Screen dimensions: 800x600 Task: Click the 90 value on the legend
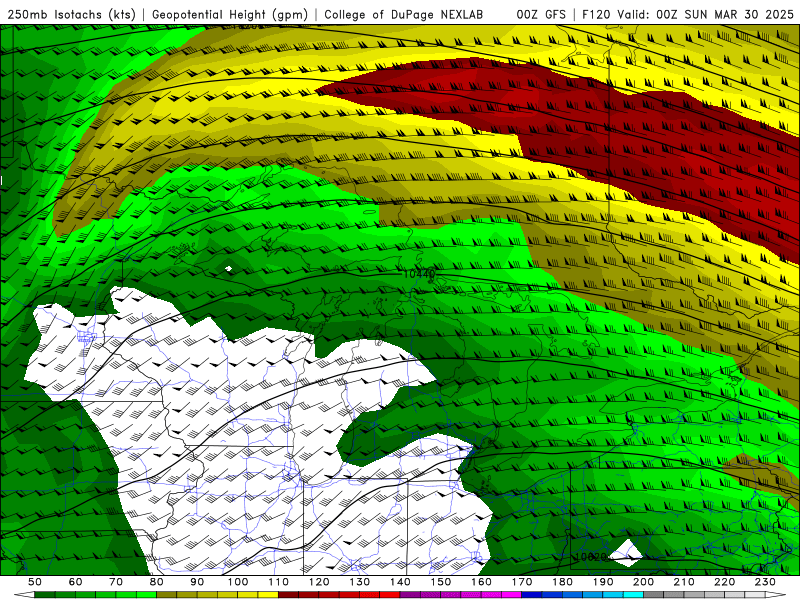click(x=197, y=582)
